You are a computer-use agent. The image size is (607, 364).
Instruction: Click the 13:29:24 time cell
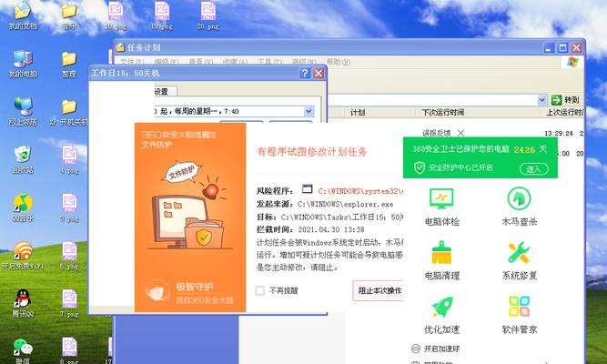coord(558,133)
